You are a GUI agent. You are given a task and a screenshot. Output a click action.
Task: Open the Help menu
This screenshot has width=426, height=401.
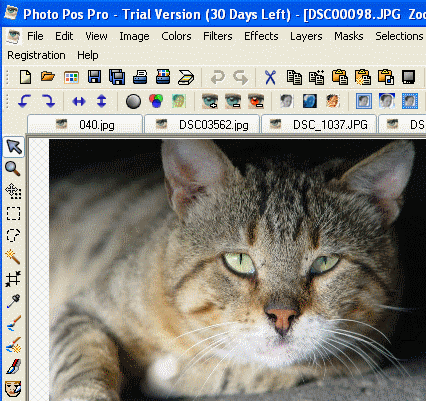(88, 55)
